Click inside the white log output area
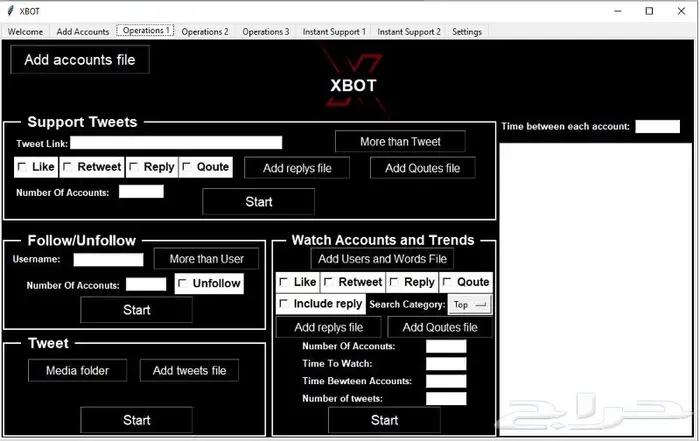Viewport: 700px width, 441px height. [596, 289]
